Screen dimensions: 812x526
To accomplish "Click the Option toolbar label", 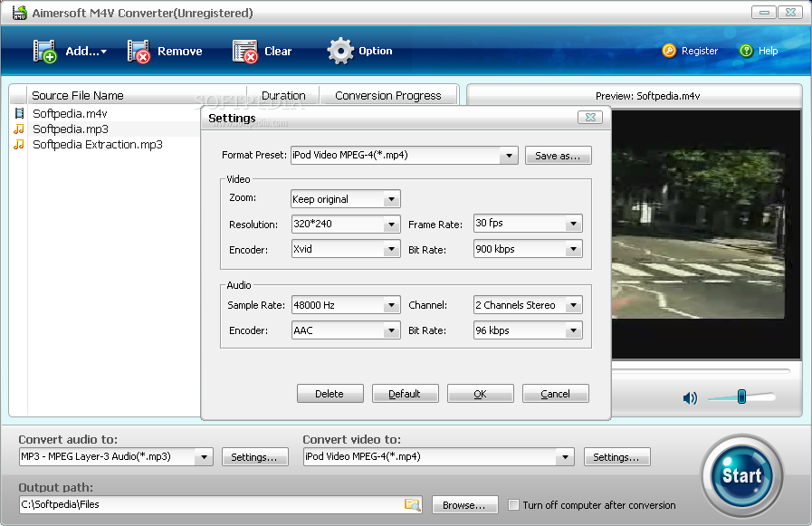I will coord(376,51).
